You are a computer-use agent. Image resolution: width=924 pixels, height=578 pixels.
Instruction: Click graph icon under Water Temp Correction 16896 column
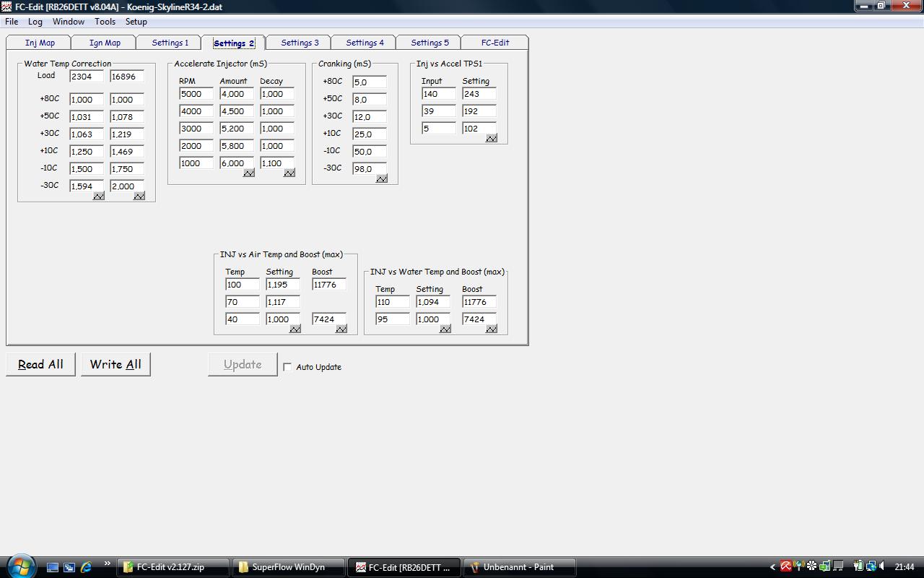(139, 196)
